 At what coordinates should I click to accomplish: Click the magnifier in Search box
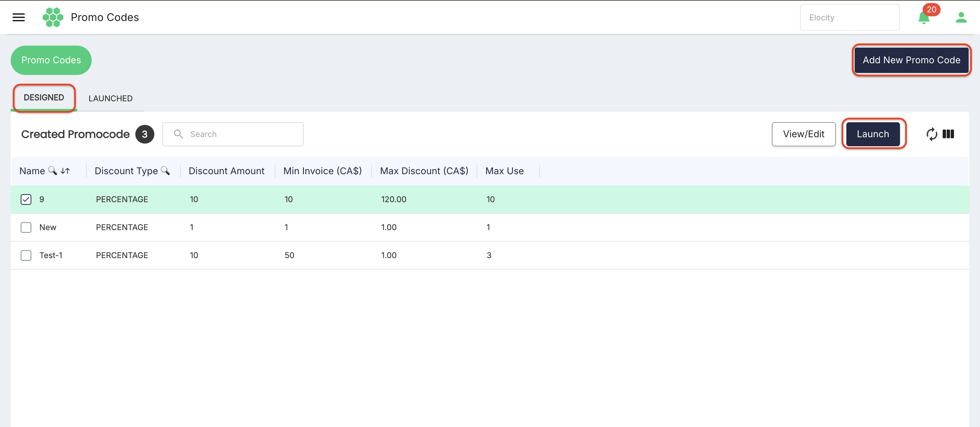(x=178, y=134)
